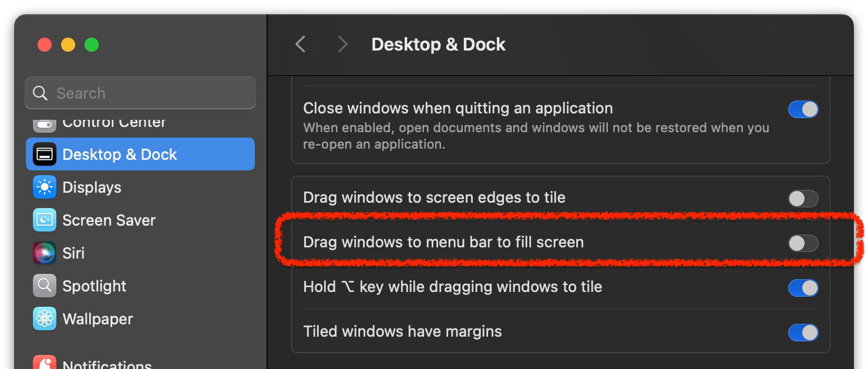Click the Spotlight magnifier icon
Viewport: 868px width, 369px height.
(45, 286)
